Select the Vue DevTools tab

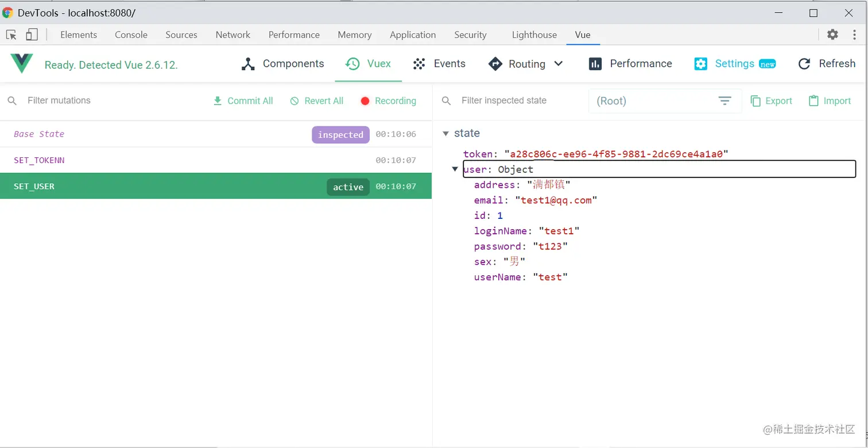583,34
